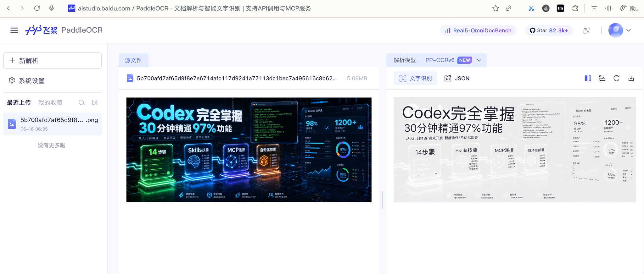Switch to the 我的收藏 tab
This screenshot has width=644, height=274.
50,102
